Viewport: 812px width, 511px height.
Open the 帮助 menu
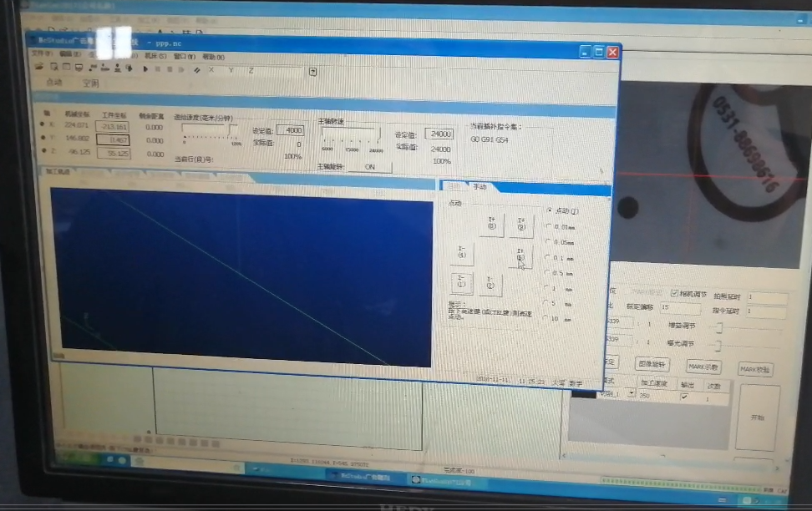[214, 57]
